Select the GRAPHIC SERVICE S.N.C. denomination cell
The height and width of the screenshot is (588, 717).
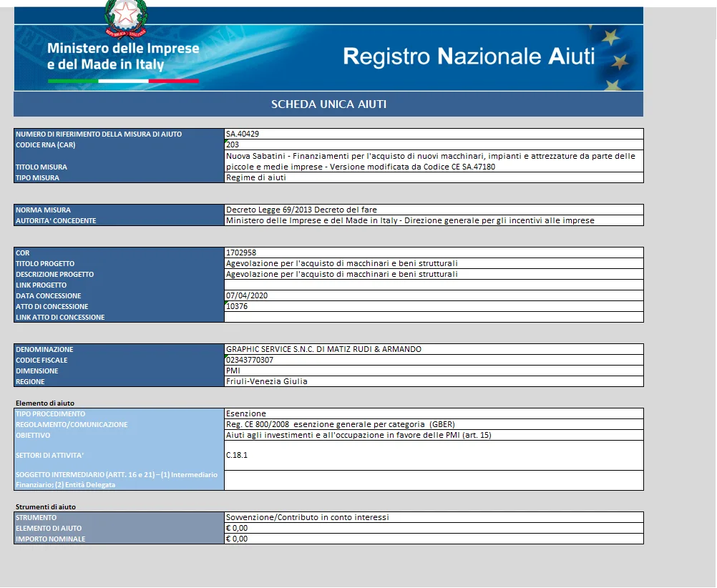pyautogui.click(x=434, y=349)
